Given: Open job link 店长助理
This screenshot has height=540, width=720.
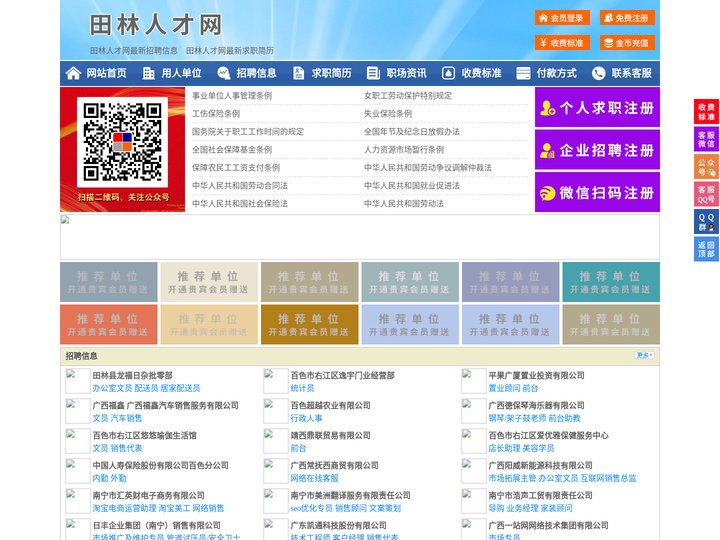Looking at the screenshot, I should click(504, 448).
